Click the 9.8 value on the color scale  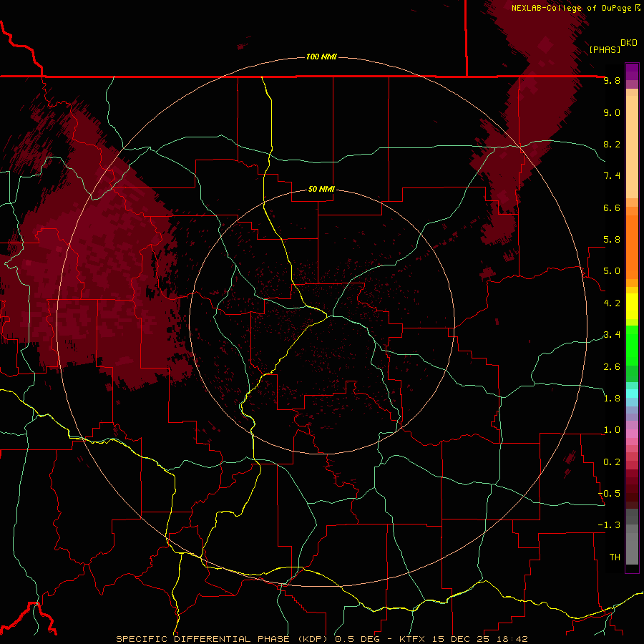click(612, 81)
